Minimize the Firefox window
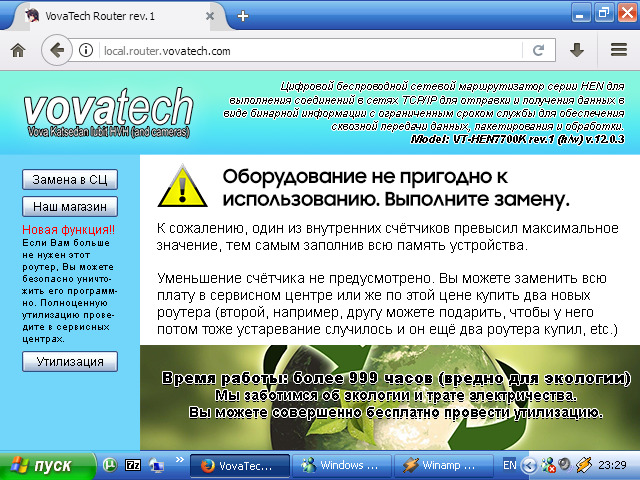640x480 pixels. [580, 13]
